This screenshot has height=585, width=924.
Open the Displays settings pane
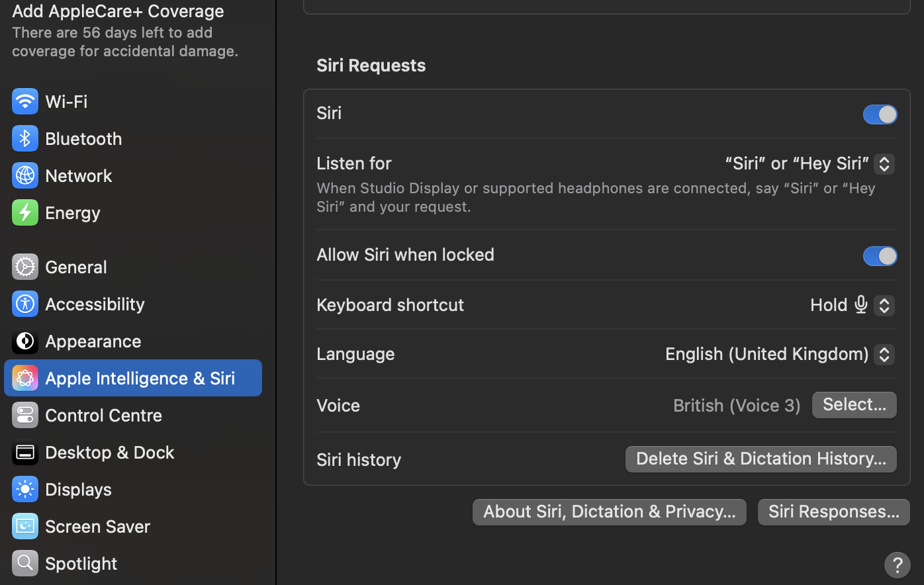pos(78,489)
